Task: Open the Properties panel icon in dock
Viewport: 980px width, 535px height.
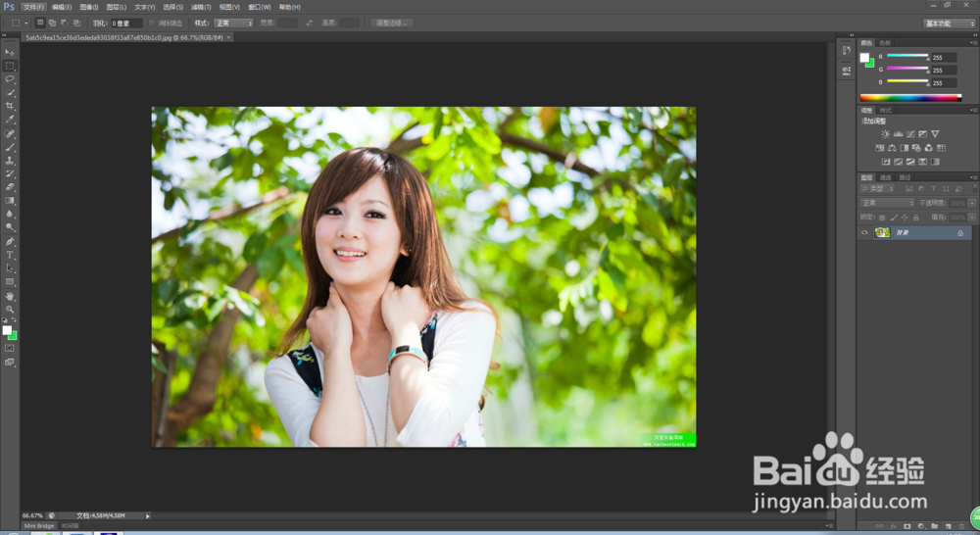Action: pyautogui.click(x=847, y=71)
